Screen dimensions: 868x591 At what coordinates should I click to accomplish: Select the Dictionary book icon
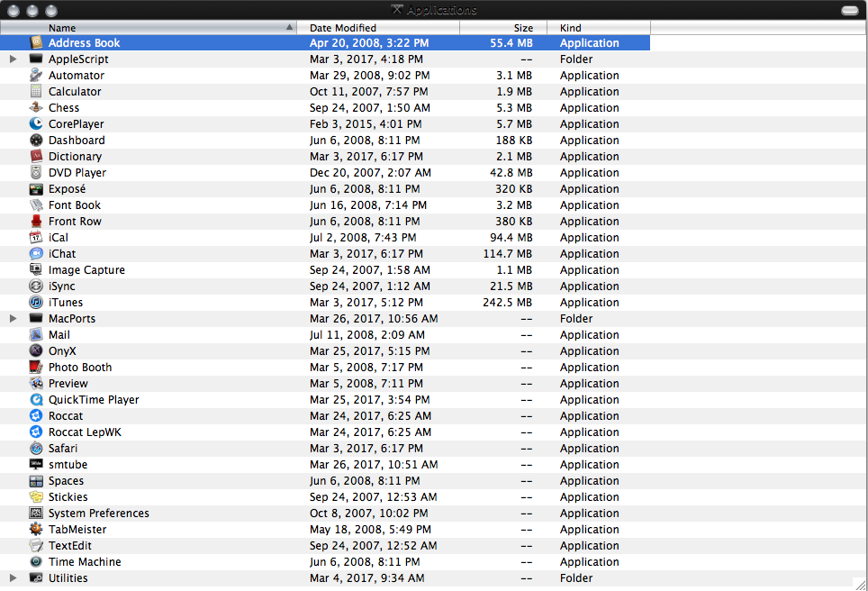[36, 156]
